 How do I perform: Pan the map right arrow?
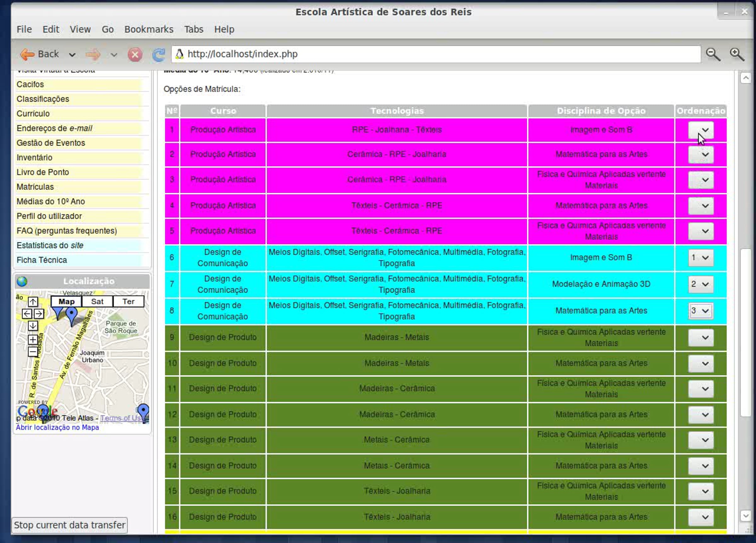click(x=39, y=314)
